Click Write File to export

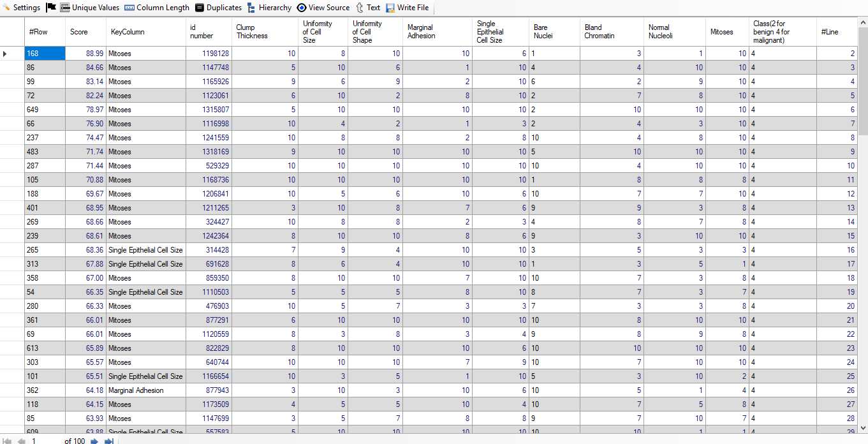[x=407, y=8]
